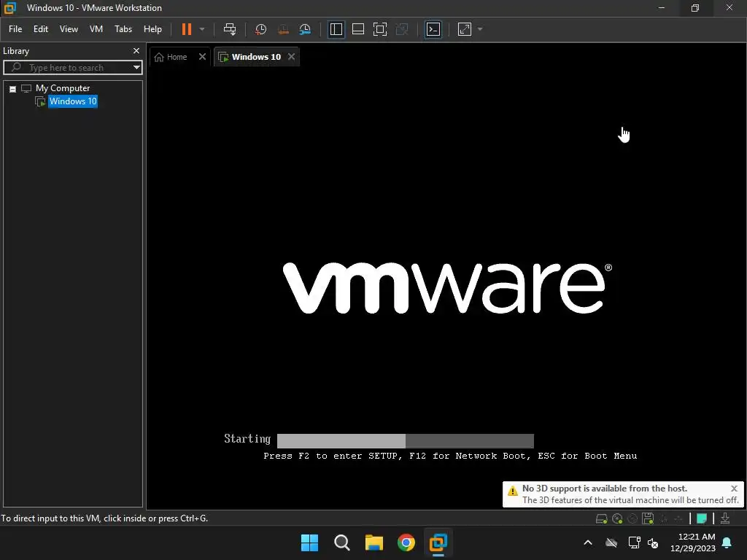Image resolution: width=747 pixels, height=560 pixels.
Task: Send Ctrl+Alt+Del to the virtual machine
Action: tap(230, 29)
